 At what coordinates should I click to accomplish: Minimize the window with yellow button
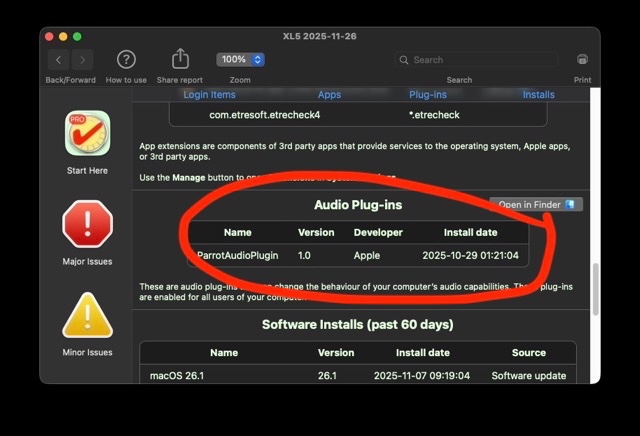click(x=63, y=37)
